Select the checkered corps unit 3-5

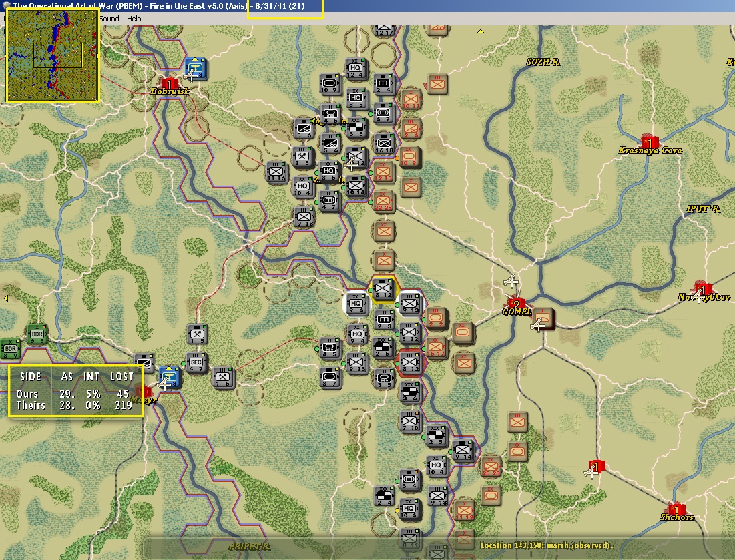[356, 129]
